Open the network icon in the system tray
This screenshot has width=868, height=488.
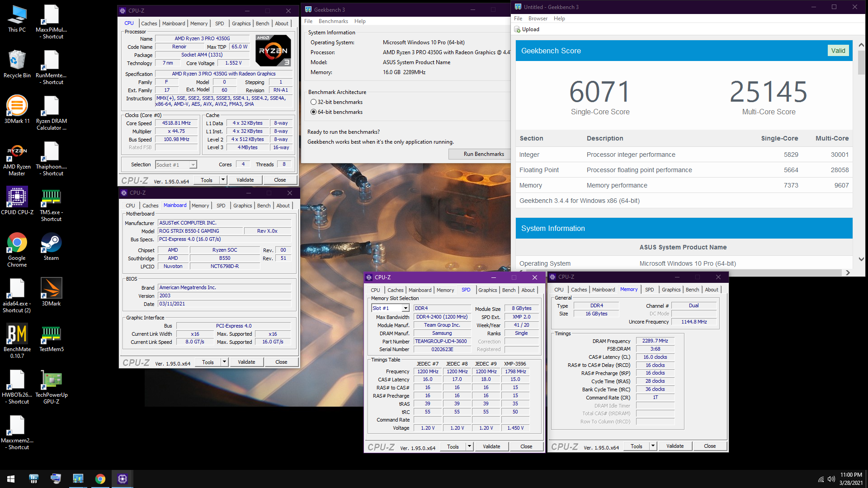pyautogui.click(x=821, y=479)
